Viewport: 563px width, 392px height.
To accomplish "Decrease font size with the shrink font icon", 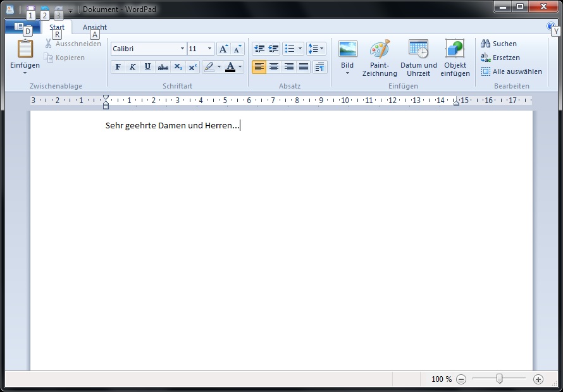I will point(237,49).
